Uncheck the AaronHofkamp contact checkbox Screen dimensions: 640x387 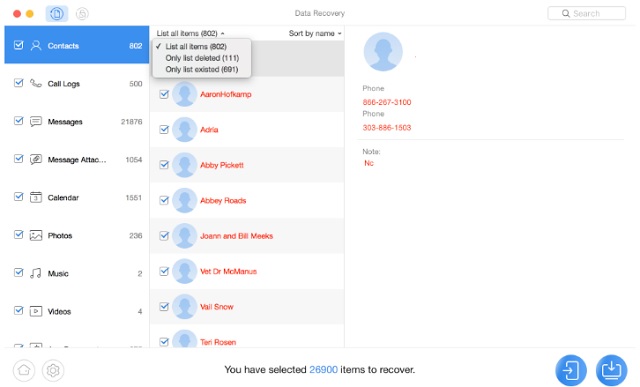[164, 94]
